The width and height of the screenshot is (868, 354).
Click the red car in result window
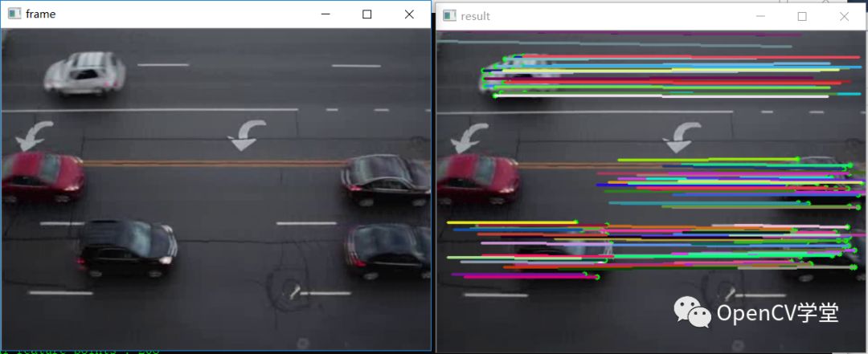[477, 179]
